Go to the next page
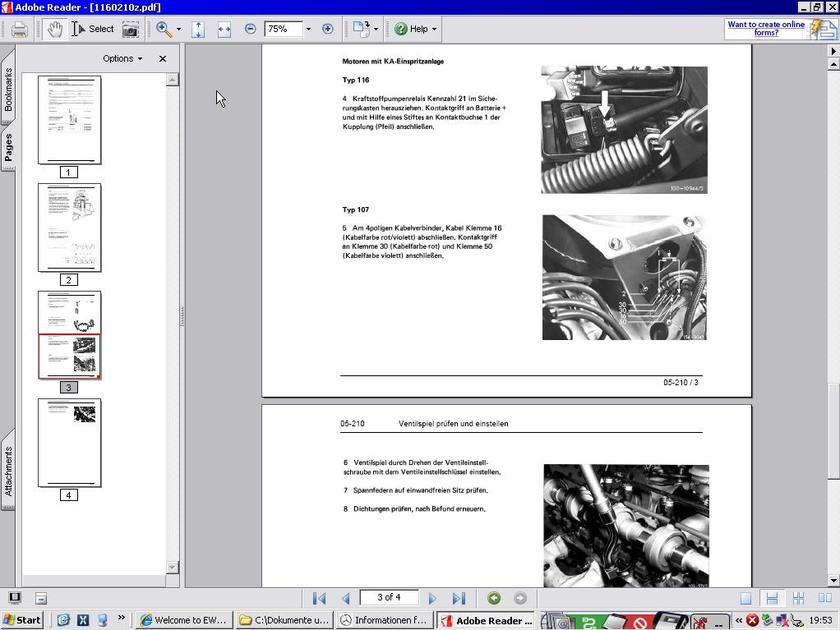 pyautogui.click(x=432, y=598)
